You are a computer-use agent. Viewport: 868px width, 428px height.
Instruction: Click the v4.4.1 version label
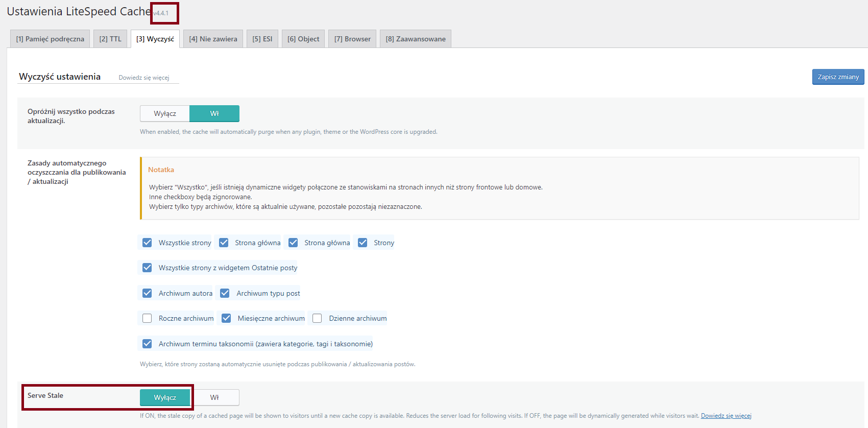(161, 13)
